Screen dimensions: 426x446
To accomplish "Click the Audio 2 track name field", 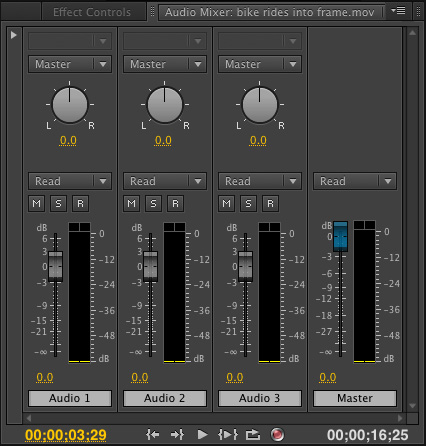I will (165, 398).
